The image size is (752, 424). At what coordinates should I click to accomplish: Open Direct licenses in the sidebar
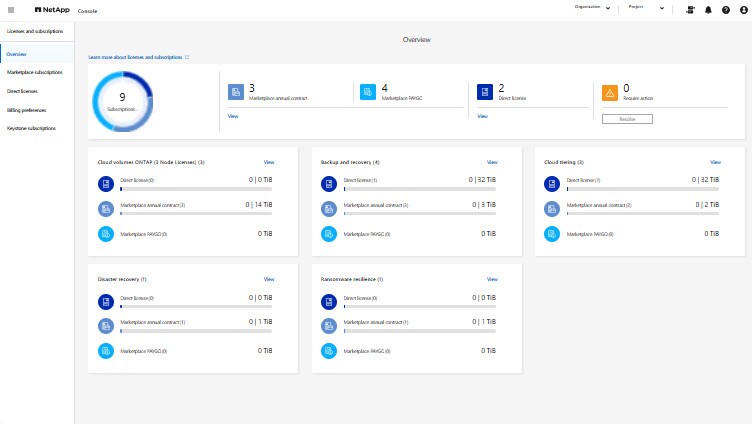23,91
